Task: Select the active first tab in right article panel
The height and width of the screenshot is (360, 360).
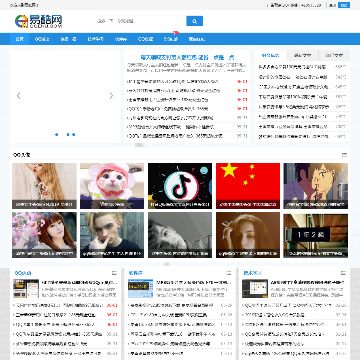Action: pyautogui.click(x=271, y=55)
